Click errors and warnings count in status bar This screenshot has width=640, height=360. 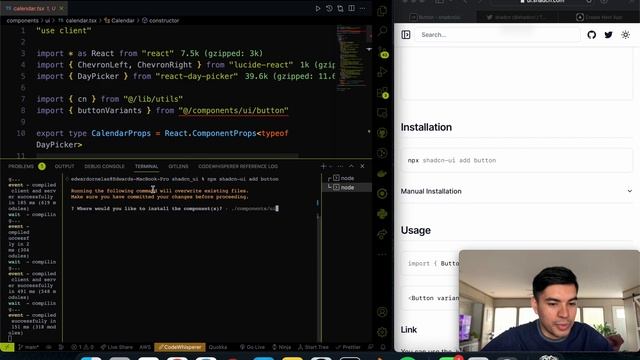coord(82,347)
